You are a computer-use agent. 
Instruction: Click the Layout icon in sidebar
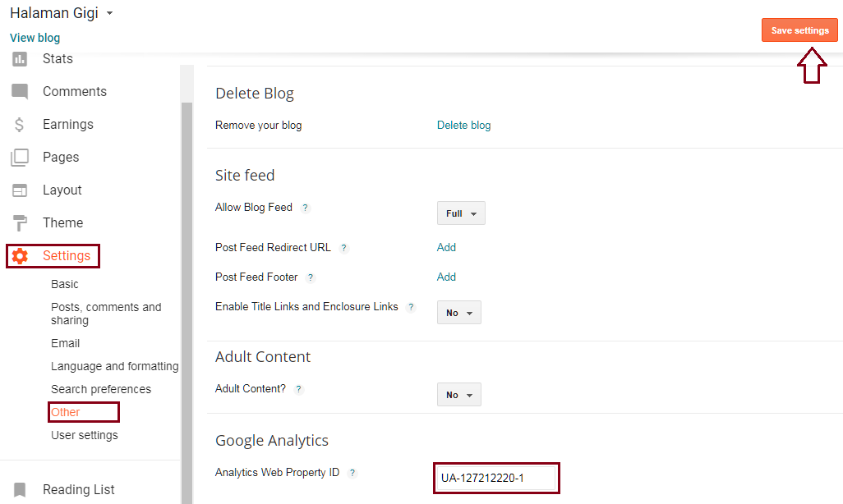pos(20,190)
